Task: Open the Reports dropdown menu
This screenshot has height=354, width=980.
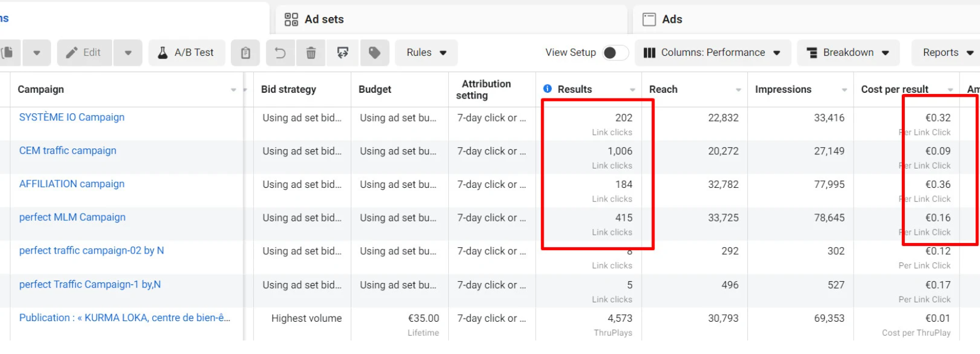Action: (947, 53)
